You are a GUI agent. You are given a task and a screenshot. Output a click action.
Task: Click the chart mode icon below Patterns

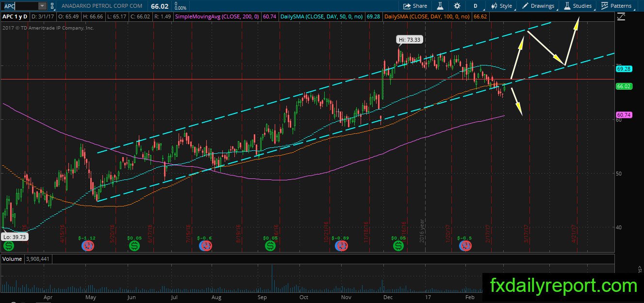point(622,16)
